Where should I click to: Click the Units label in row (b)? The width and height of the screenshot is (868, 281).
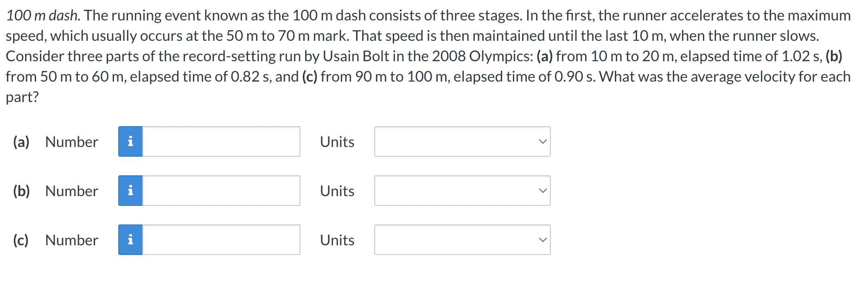click(x=337, y=191)
